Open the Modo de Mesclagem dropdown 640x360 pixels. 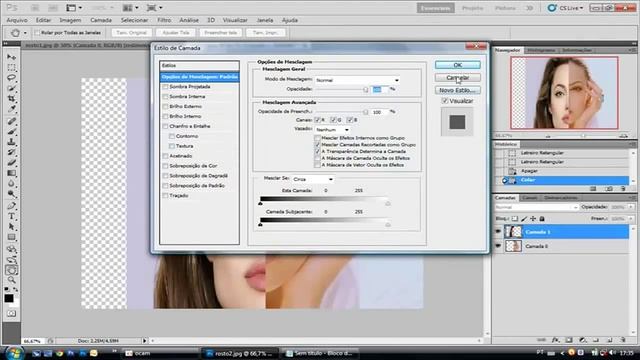pyautogui.click(x=357, y=80)
